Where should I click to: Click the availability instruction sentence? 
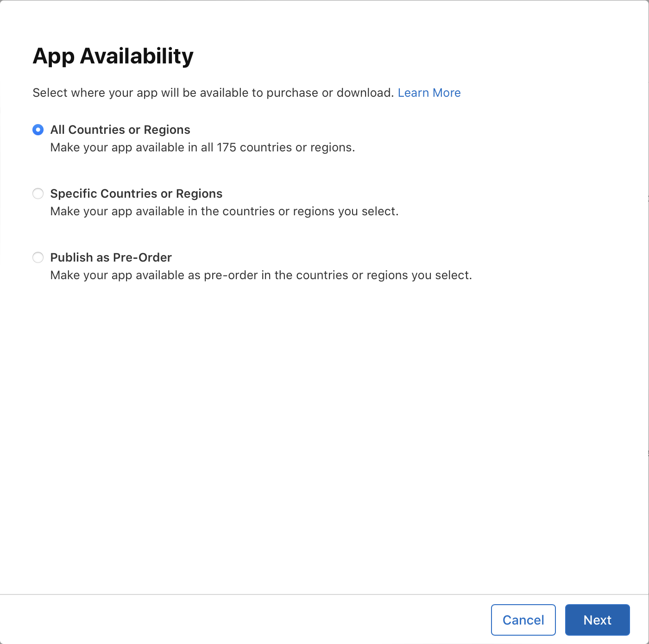tap(213, 93)
